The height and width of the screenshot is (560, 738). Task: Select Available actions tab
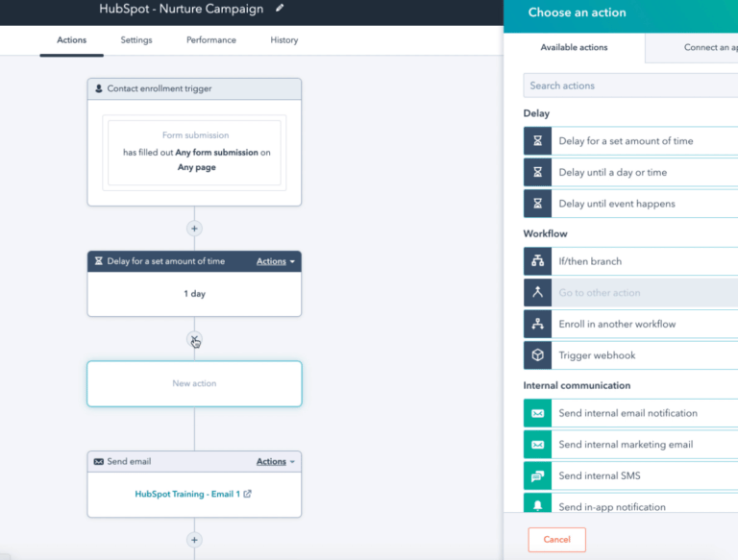click(574, 47)
